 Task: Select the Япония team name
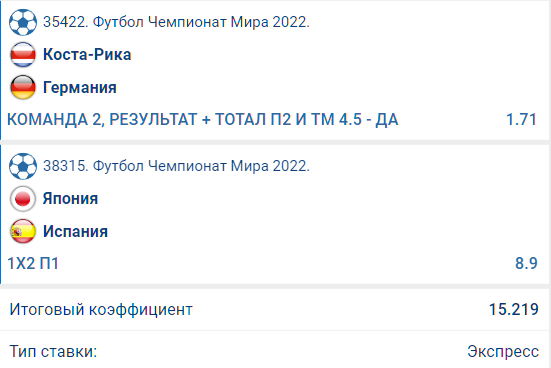tap(70, 199)
